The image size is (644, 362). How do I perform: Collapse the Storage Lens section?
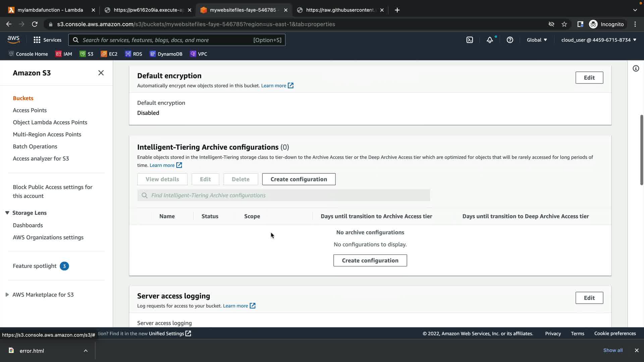[7, 213]
